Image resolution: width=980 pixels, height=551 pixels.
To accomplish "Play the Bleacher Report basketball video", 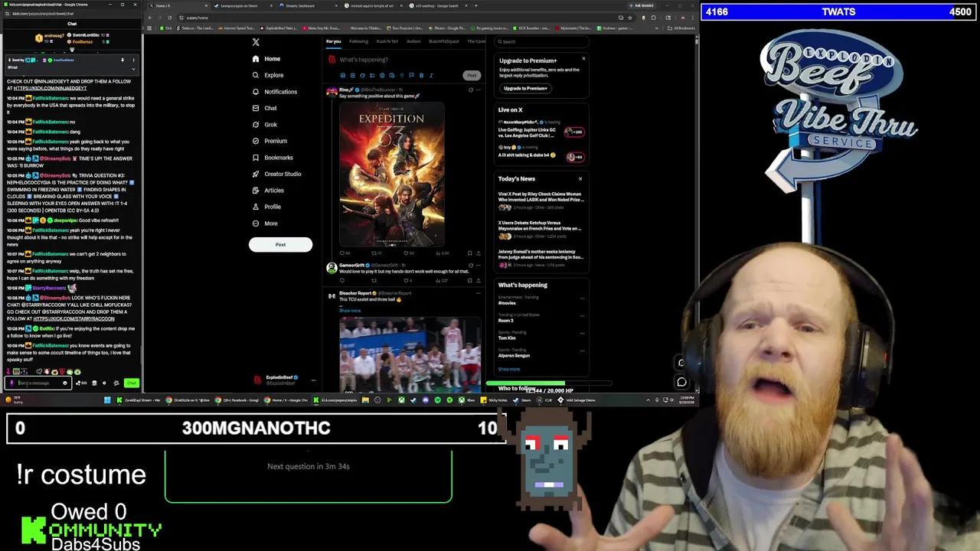I will click(x=410, y=354).
